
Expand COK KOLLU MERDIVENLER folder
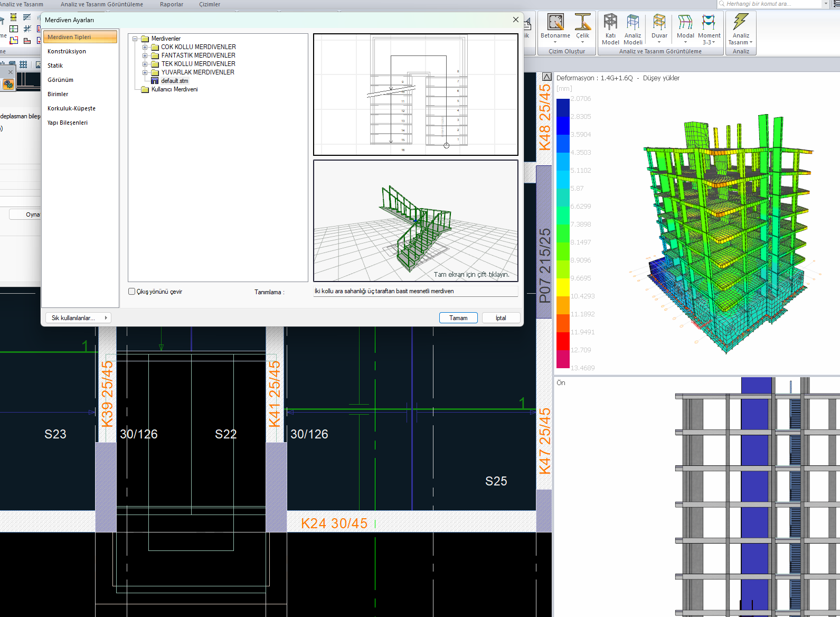click(145, 47)
